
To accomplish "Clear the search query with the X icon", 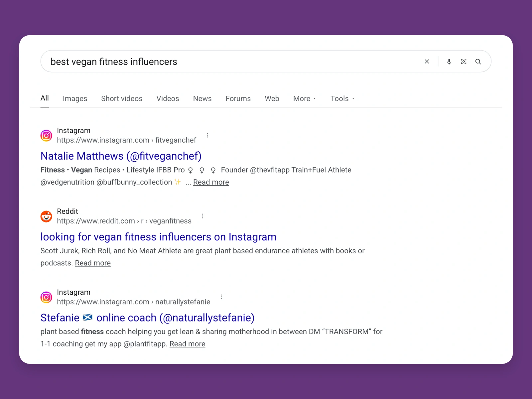I will pyautogui.click(x=427, y=62).
